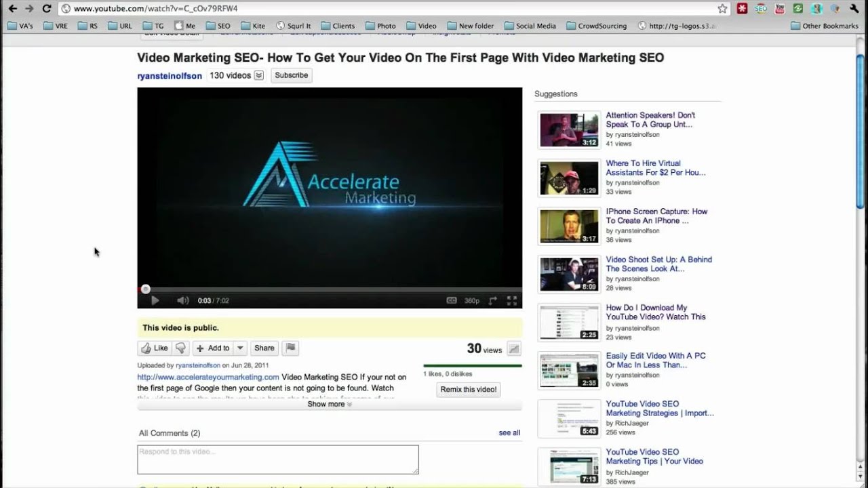This screenshot has height=488, width=868.
Task: Open the tg-logos bookmark
Action: [677, 26]
